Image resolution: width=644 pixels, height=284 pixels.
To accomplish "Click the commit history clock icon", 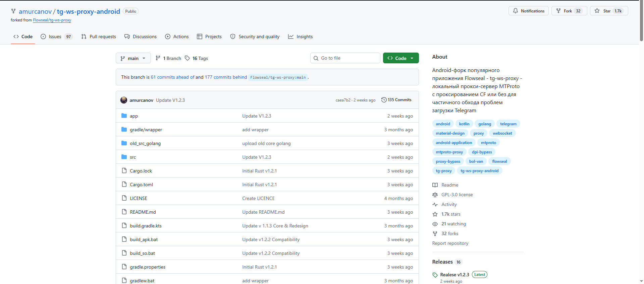I will 384,100.
